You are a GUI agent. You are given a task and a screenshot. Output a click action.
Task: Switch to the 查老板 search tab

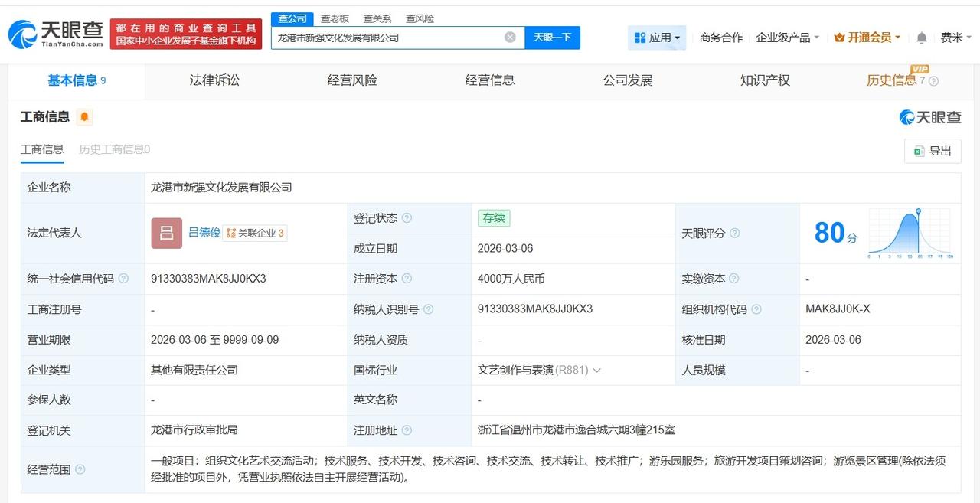(x=335, y=18)
